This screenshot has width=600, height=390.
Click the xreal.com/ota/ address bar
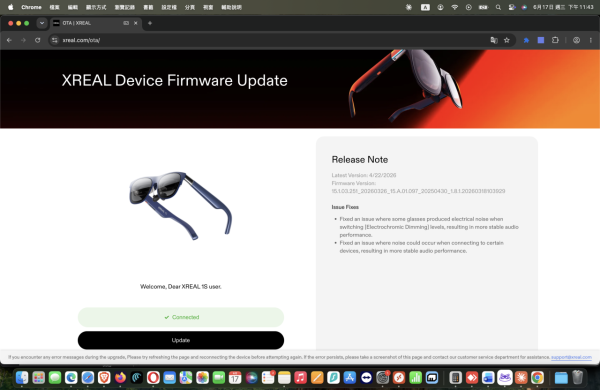coord(268,40)
